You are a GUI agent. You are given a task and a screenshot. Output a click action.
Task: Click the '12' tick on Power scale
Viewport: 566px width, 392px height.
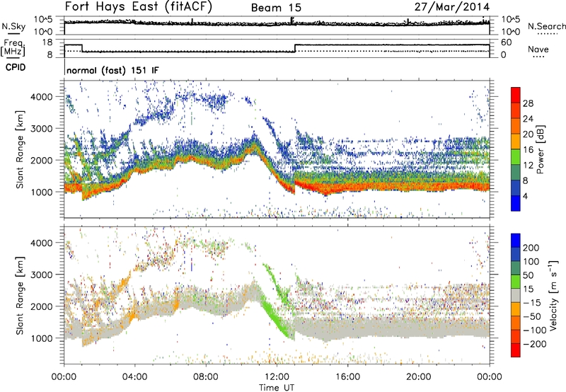pyautogui.click(x=528, y=166)
